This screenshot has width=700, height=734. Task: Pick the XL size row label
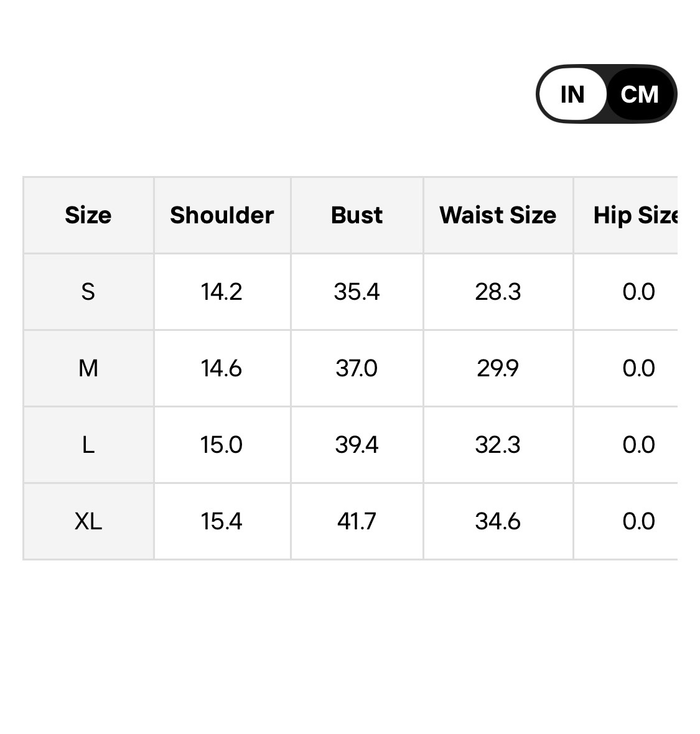pos(88,521)
